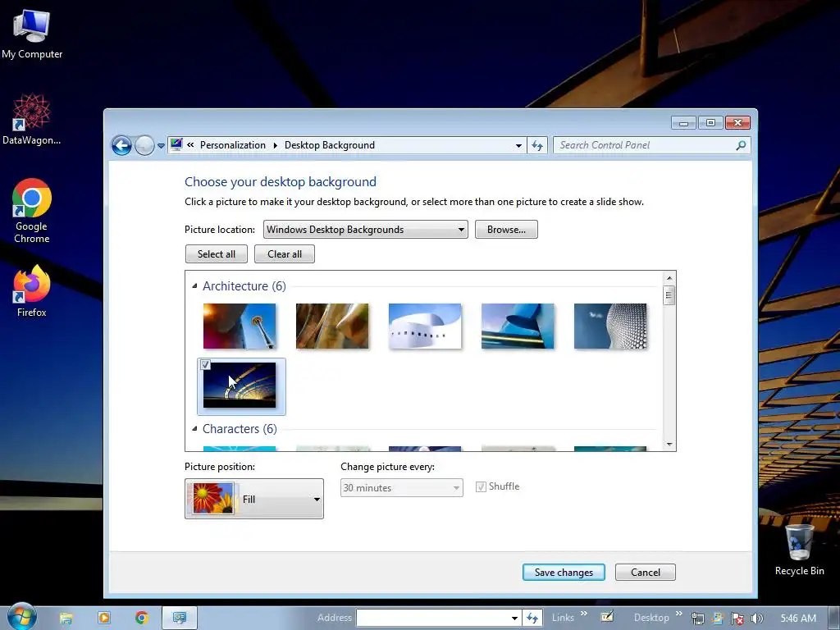
Task: Open Windows Media Player taskbar icon
Action: click(104, 618)
